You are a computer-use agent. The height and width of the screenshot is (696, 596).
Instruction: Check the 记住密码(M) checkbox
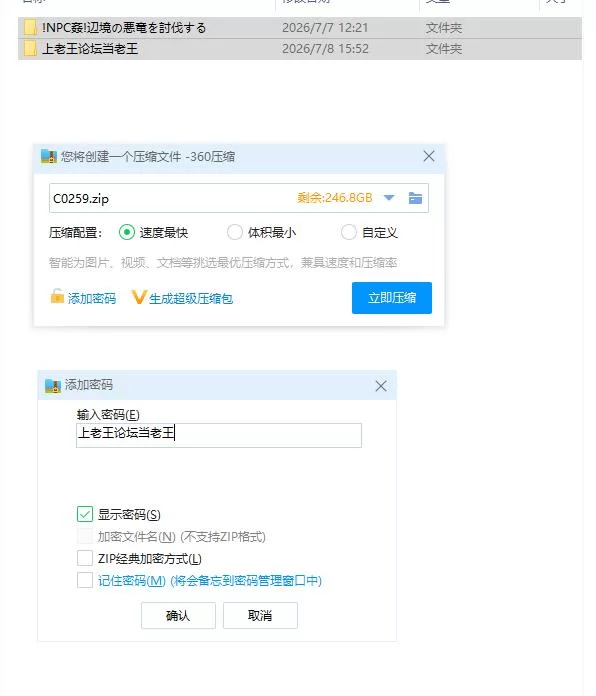point(85,580)
